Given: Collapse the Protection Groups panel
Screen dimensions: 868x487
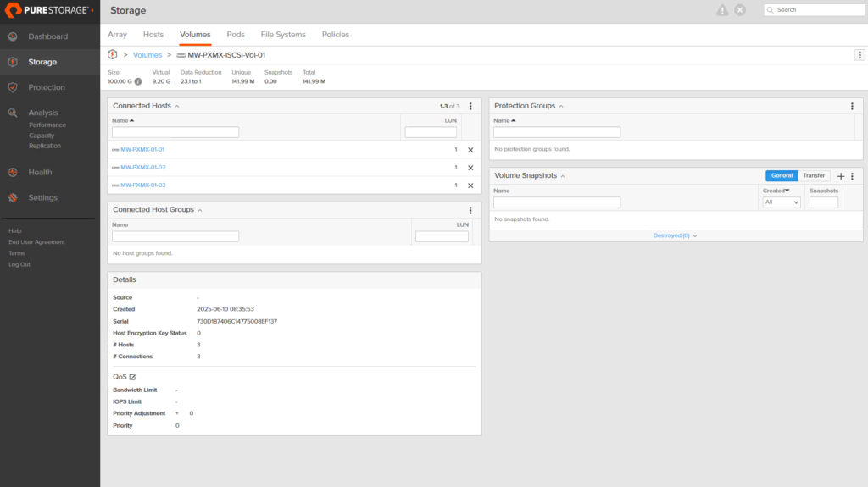Looking at the screenshot, I should pos(561,106).
